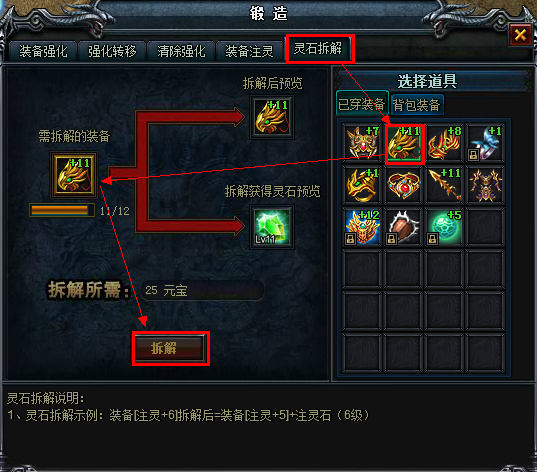
Task: Switch to the 装备强化 tab
Action: (43, 51)
